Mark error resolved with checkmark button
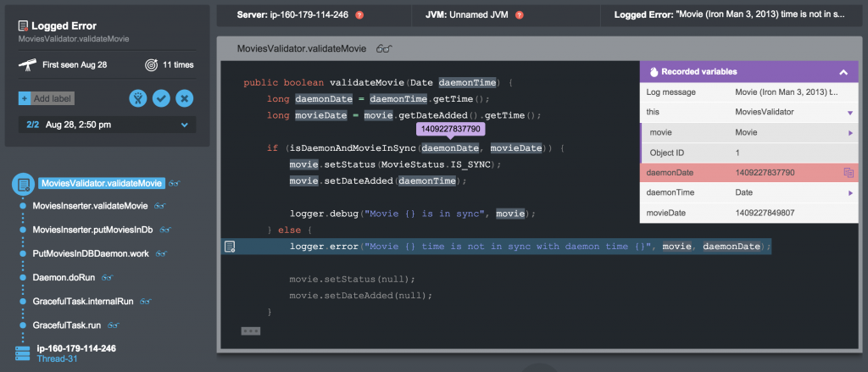The image size is (868, 372). pyautogui.click(x=161, y=98)
